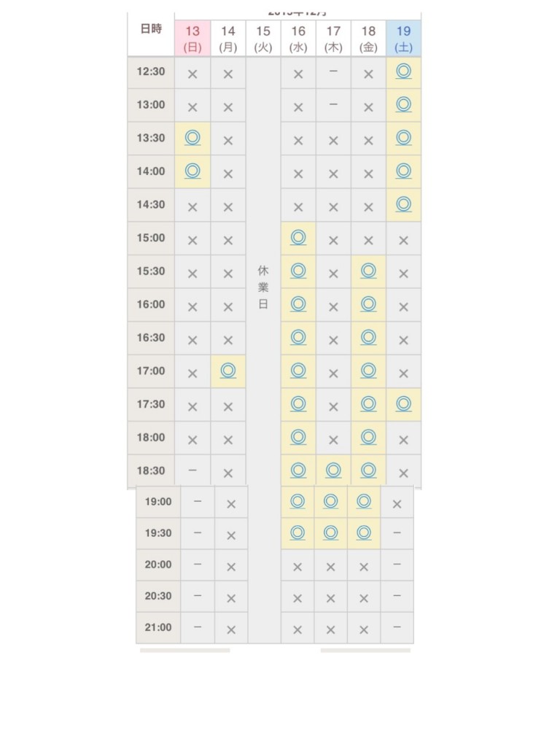Choose Saturday 19 at 14:30 open slot
This screenshot has width=560, height=747.
(403, 204)
